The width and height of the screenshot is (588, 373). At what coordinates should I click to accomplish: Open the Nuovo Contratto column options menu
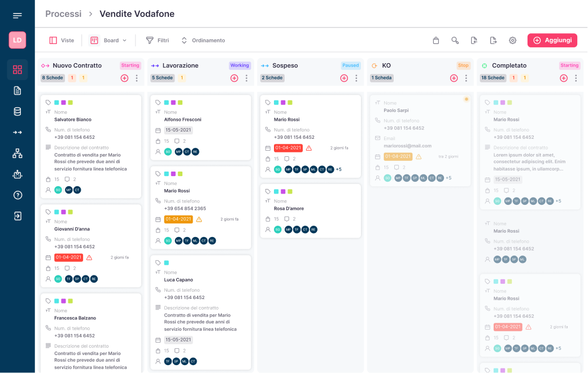(137, 78)
